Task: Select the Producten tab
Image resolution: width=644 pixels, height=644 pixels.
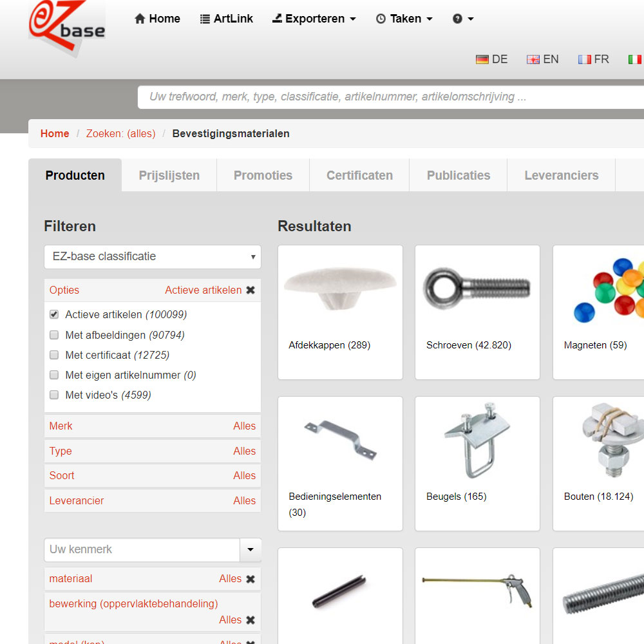Action: pos(75,175)
